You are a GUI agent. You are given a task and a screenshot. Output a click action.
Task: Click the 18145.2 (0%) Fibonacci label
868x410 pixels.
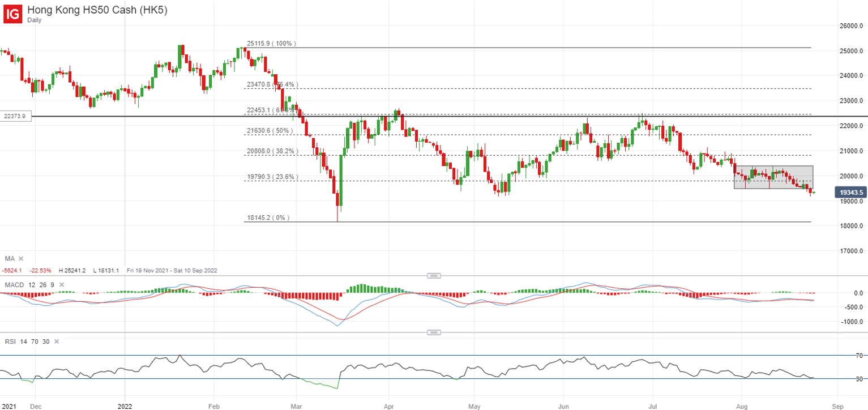click(268, 217)
